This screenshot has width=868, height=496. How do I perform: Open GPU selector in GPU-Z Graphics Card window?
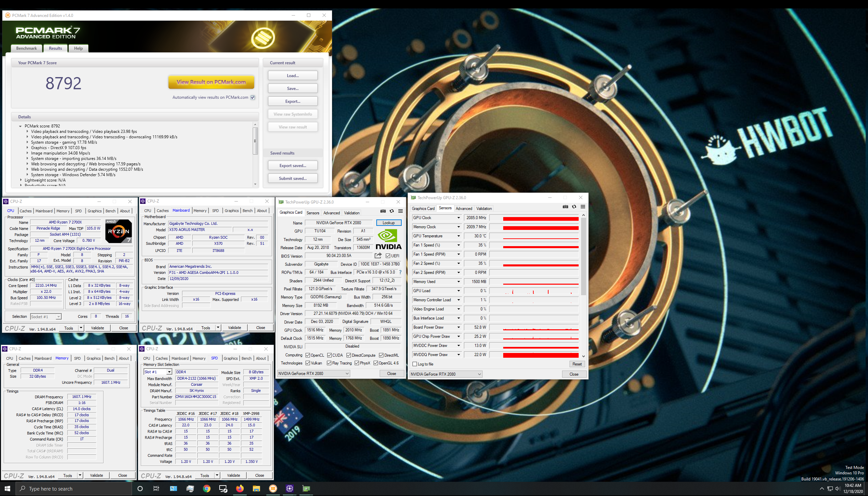tap(314, 373)
